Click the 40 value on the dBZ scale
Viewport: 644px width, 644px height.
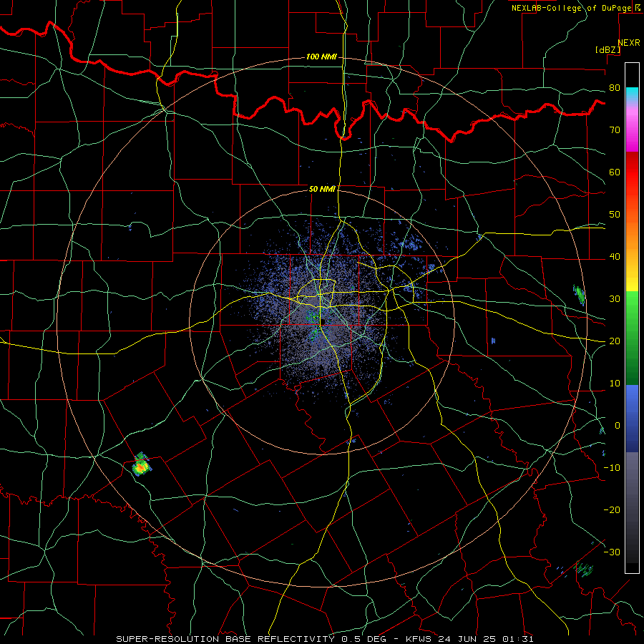point(615,257)
